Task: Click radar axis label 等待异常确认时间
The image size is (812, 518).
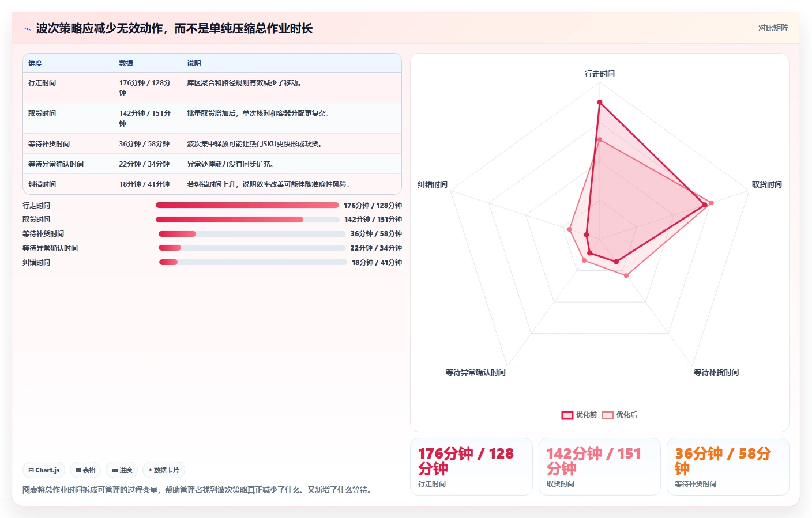Action: [475, 372]
